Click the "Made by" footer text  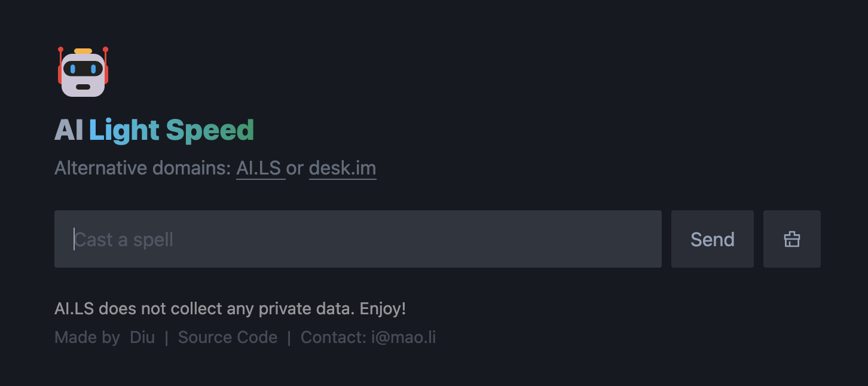[x=87, y=338]
